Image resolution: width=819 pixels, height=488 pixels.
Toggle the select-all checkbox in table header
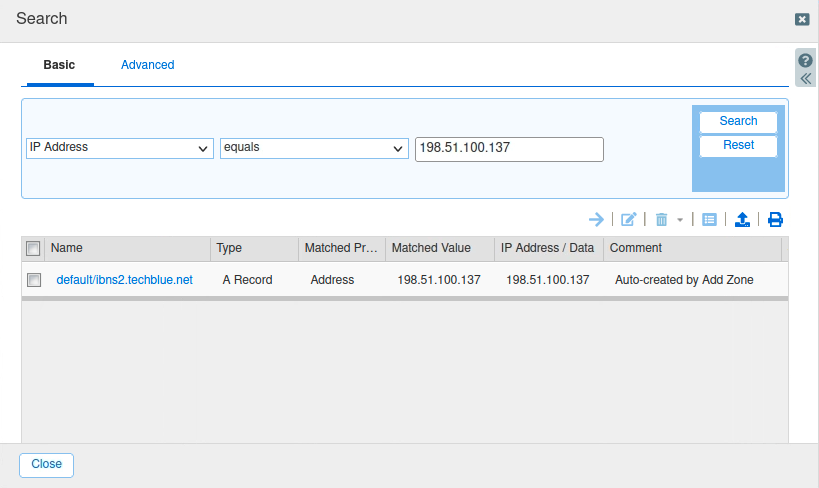point(33,248)
